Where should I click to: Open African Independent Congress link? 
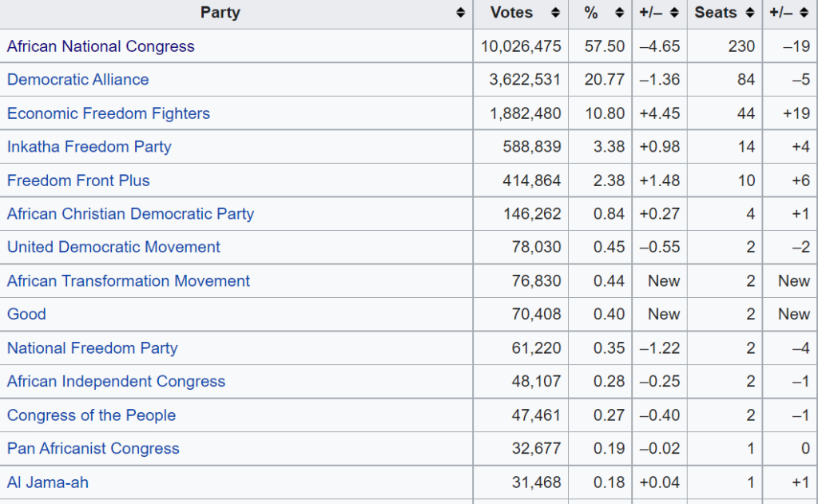[x=116, y=382]
